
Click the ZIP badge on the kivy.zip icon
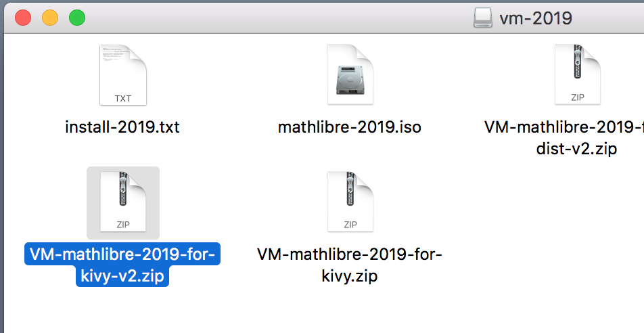pyautogui.click(x=350, y=225)
